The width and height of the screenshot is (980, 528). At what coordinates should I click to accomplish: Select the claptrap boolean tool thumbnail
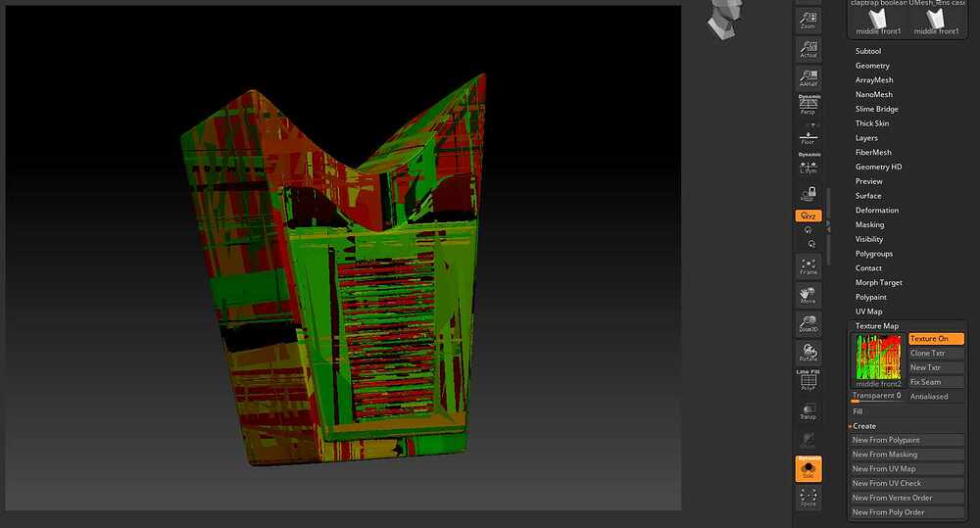pyautogui.click(x=878, y=19)
